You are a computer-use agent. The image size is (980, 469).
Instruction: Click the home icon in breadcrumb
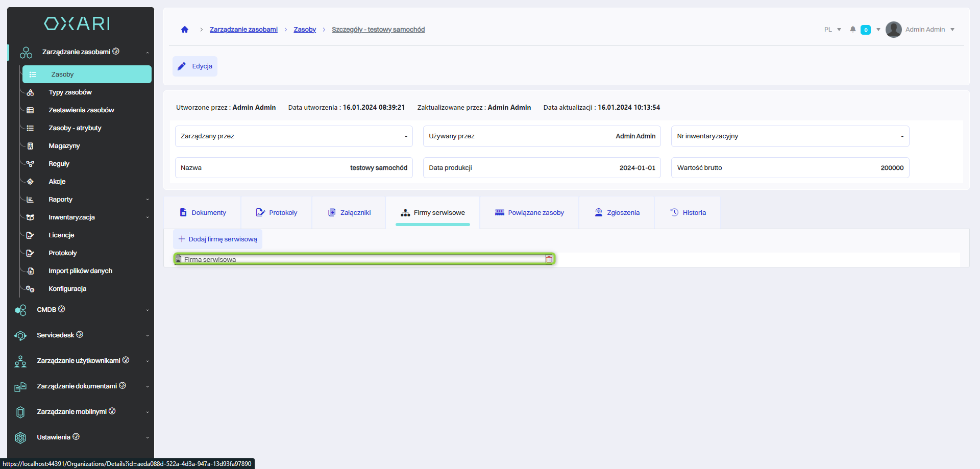[x=185, y=30]
